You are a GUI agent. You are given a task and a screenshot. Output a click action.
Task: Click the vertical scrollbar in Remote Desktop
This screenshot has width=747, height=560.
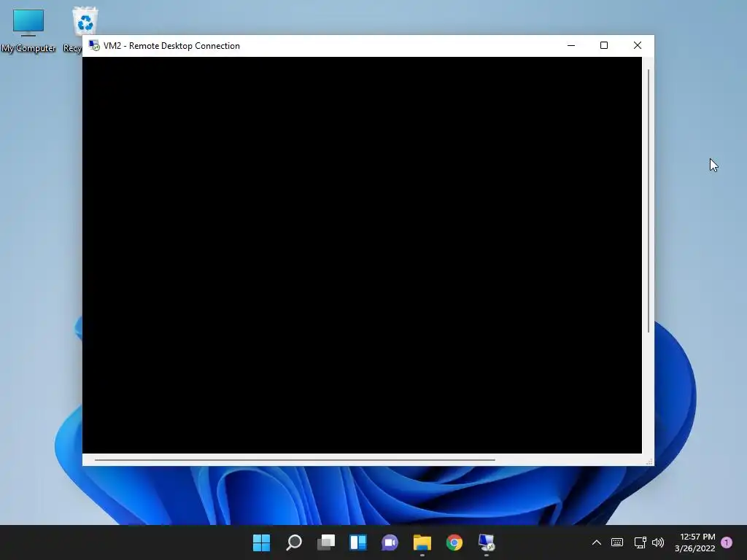coord(649,201)
